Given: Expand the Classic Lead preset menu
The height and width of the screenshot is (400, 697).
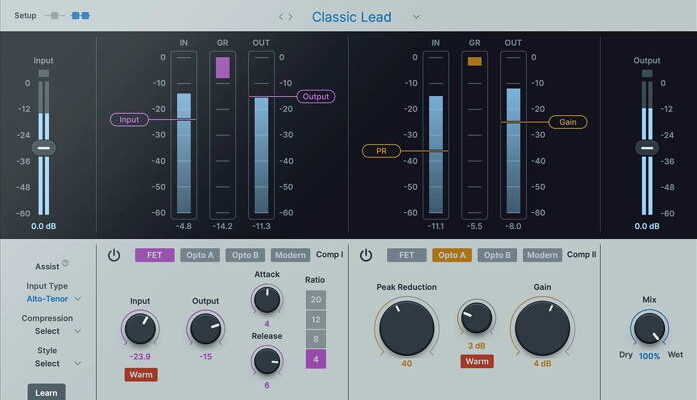Looking at the screenshot, I should pos(416,17).
